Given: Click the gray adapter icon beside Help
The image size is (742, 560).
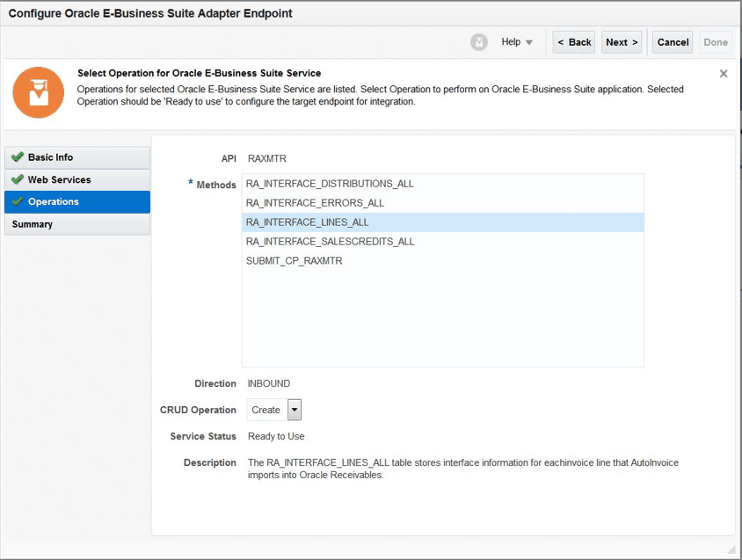Looking at the screenshot, I should tap(478, 41).
